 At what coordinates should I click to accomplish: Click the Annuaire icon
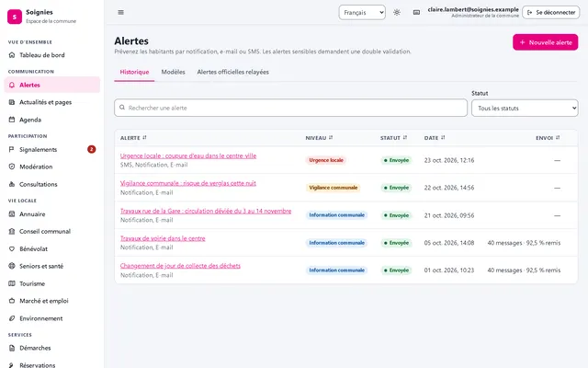(12, 214)
